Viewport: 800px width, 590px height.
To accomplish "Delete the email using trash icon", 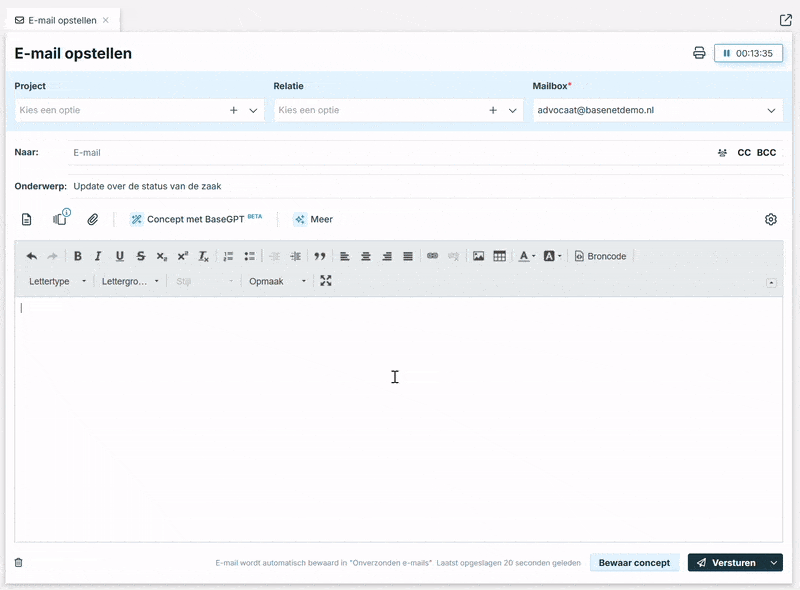I will (18, 563).
